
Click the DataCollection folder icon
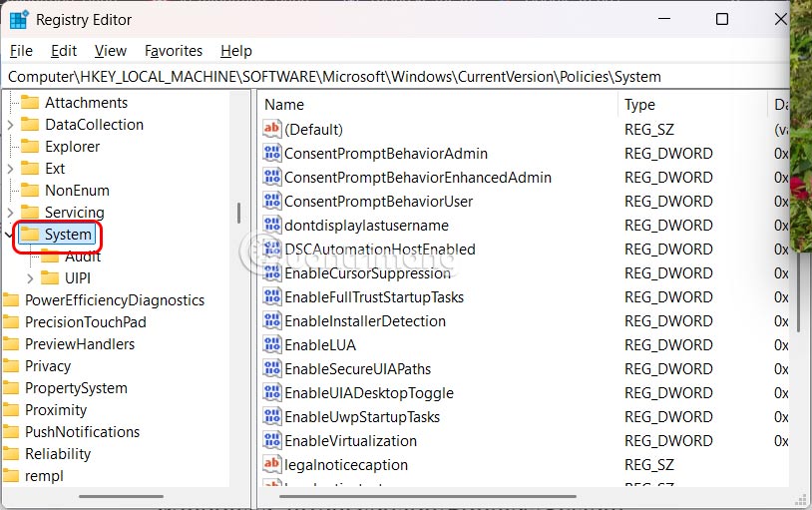coord(30,125)
